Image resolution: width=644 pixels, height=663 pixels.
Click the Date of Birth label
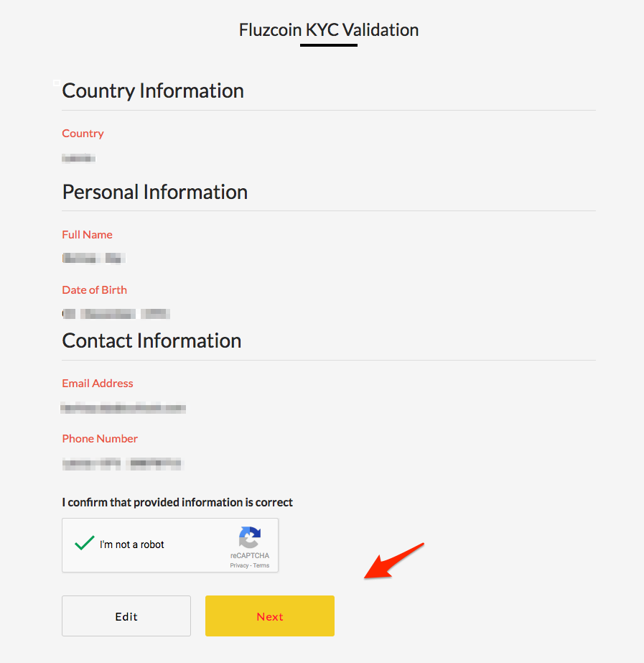point(94,290)
